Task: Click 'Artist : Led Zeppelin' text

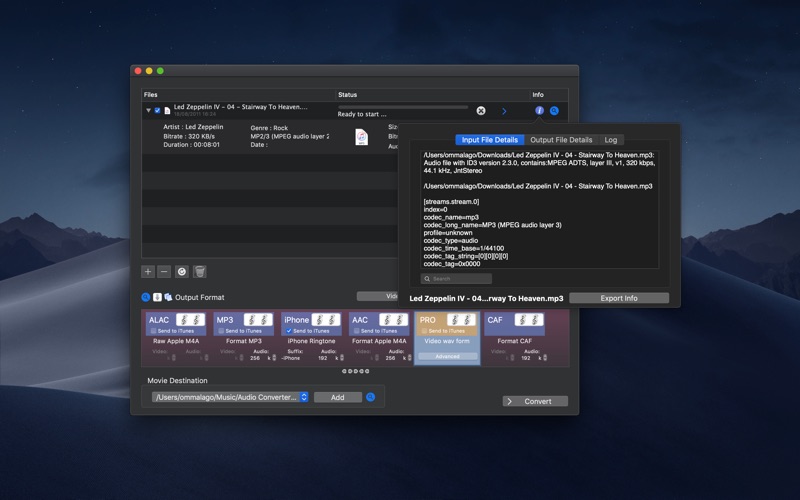Action: click(193, 127)
